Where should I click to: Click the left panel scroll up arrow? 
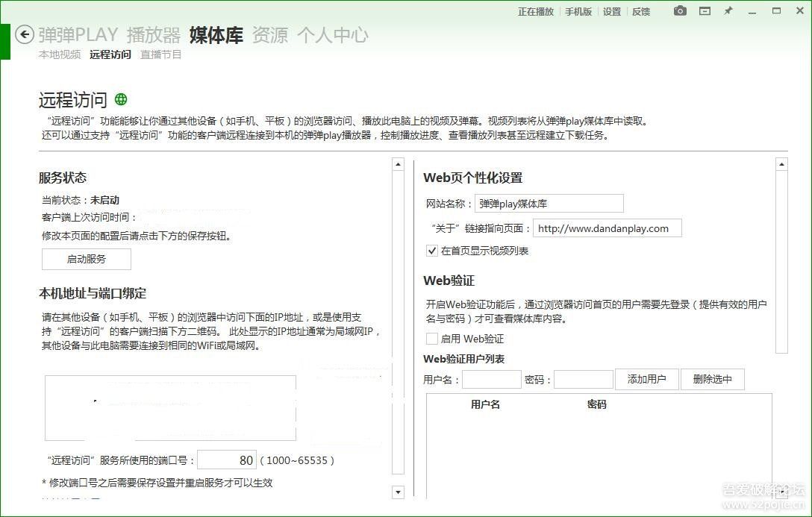tap(398, 165)
